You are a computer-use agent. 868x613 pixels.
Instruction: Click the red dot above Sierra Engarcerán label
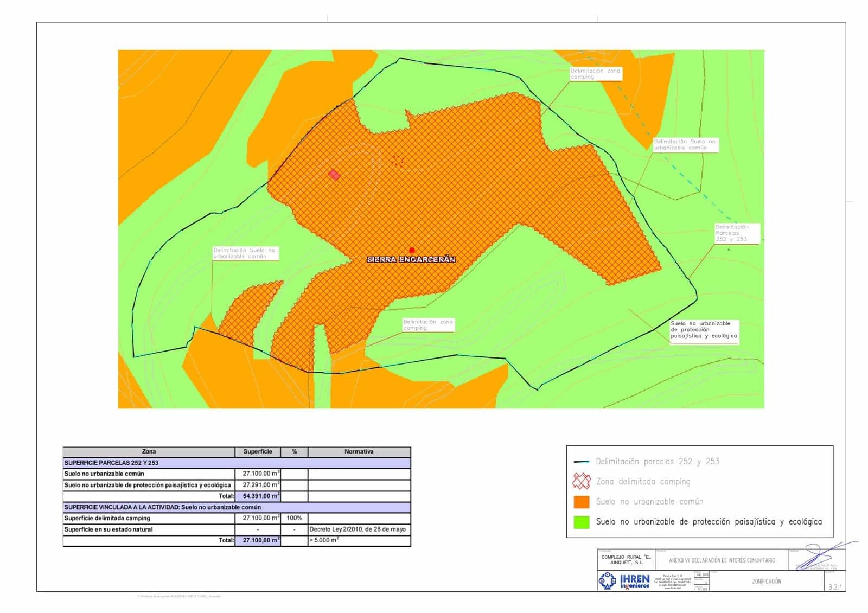point(412,250)
